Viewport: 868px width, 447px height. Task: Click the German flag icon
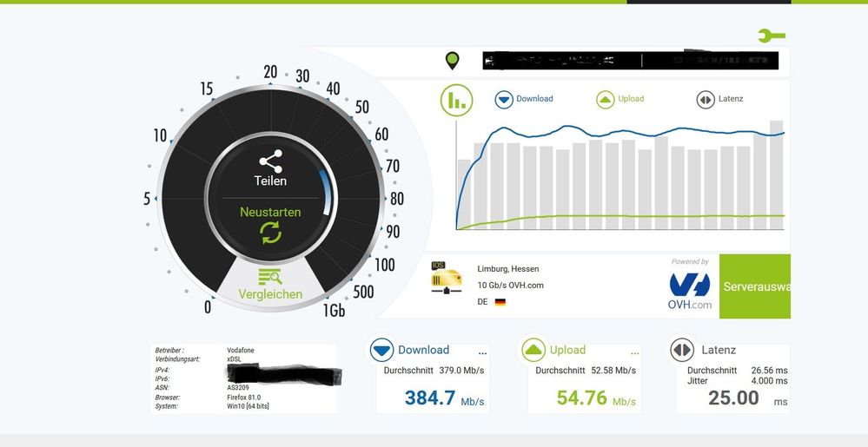click(500, 302)
